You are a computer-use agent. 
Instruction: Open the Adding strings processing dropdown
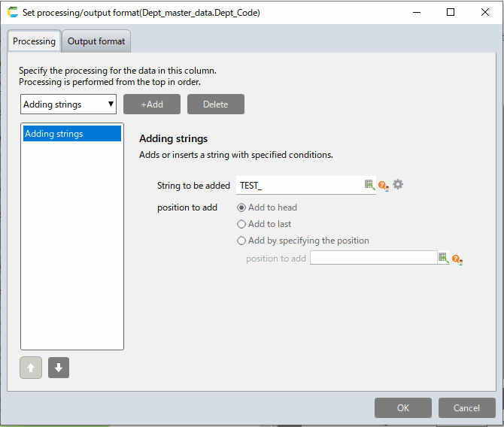pos(68,104)
